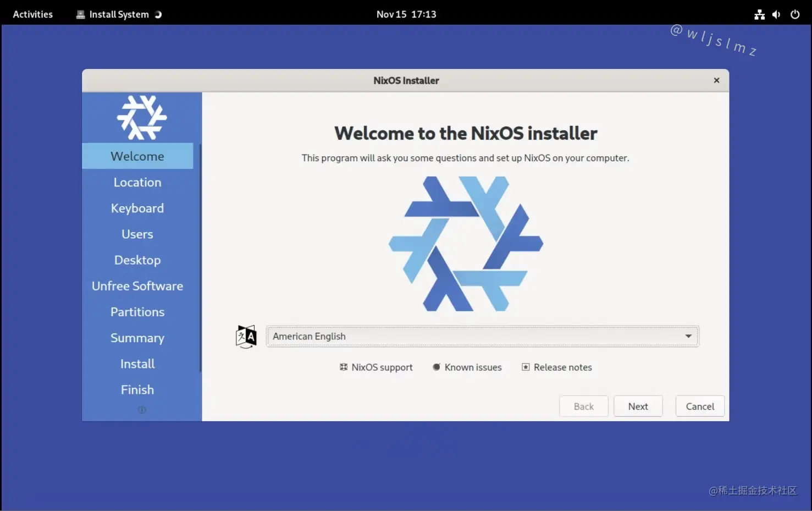Screen dimensions: 812x511
Task: Select the Summary step in sidebar
Action: (137, 338)
